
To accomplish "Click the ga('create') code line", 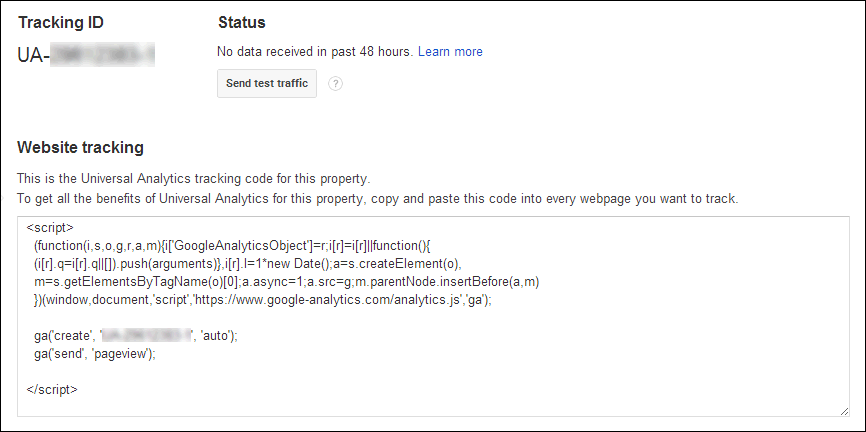I will click(136, 335).
